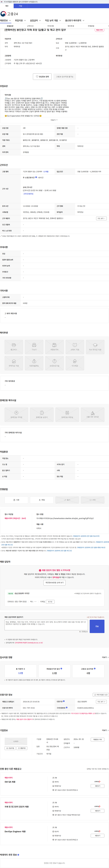Click info icon beside 취업알선기관 알선

(61, 669)
